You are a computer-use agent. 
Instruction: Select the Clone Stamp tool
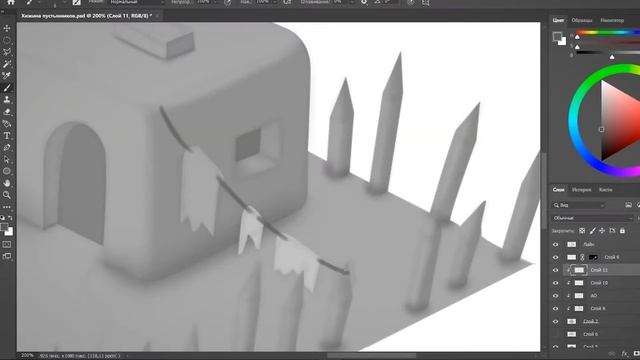(7, 100)
